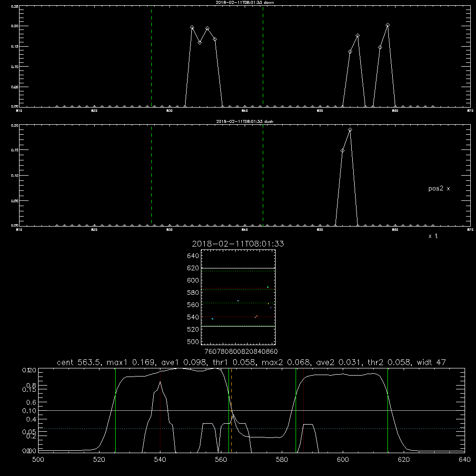
Task: Click the left green dashed line in the dawn plot
Action: click(151, 56)
